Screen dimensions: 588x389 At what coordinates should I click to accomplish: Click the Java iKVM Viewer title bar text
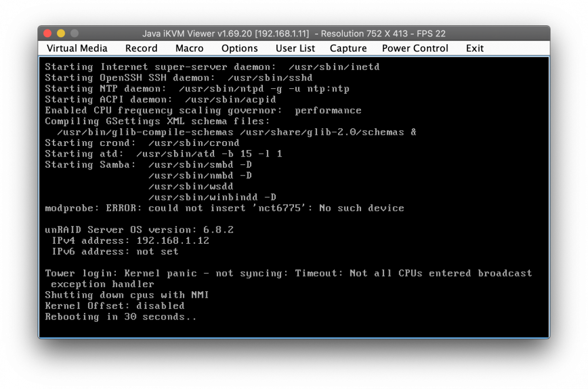293,34
